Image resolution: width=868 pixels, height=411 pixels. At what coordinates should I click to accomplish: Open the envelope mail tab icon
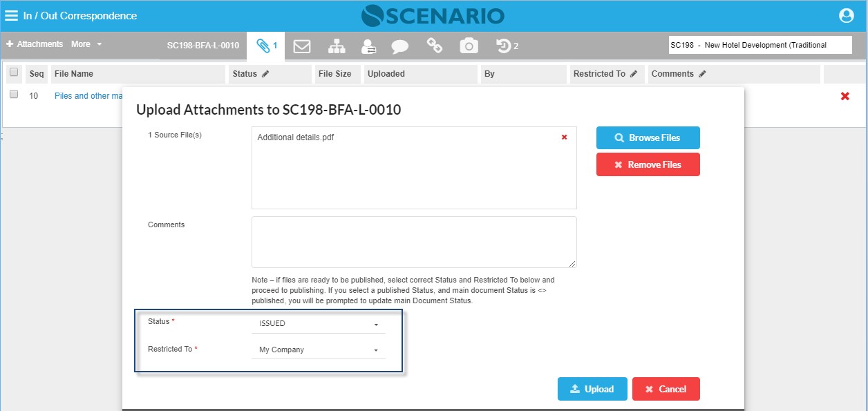point(301,46)
